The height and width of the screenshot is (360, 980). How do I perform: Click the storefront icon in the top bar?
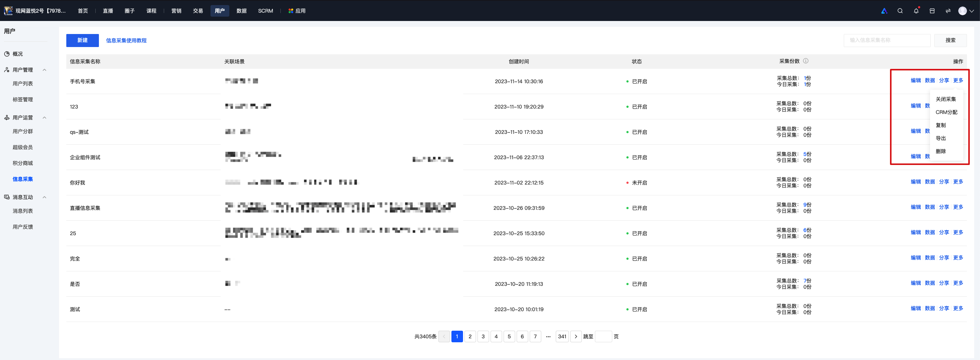point(932,10)
